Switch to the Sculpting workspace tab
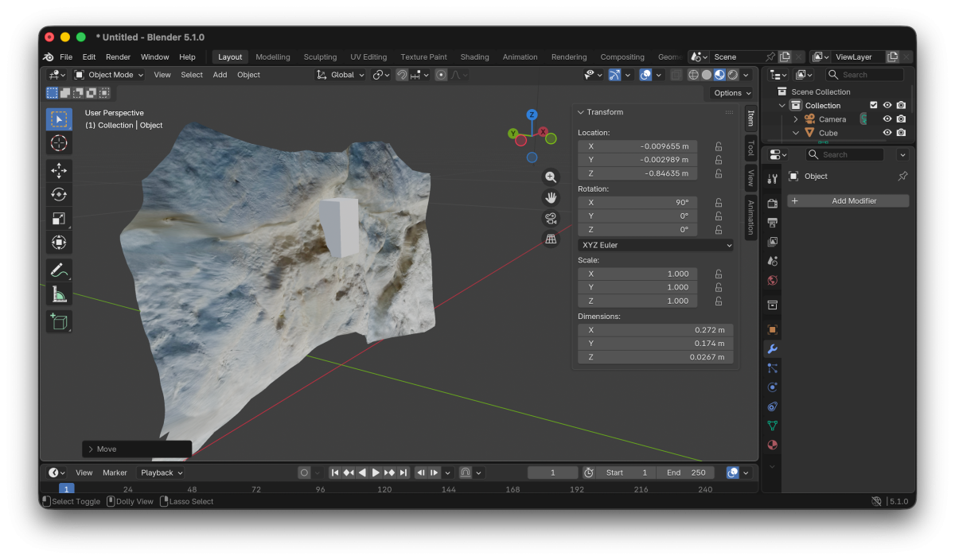Image resolution: width=955 pixels, height=560 pixels. (x=320, y=57)
